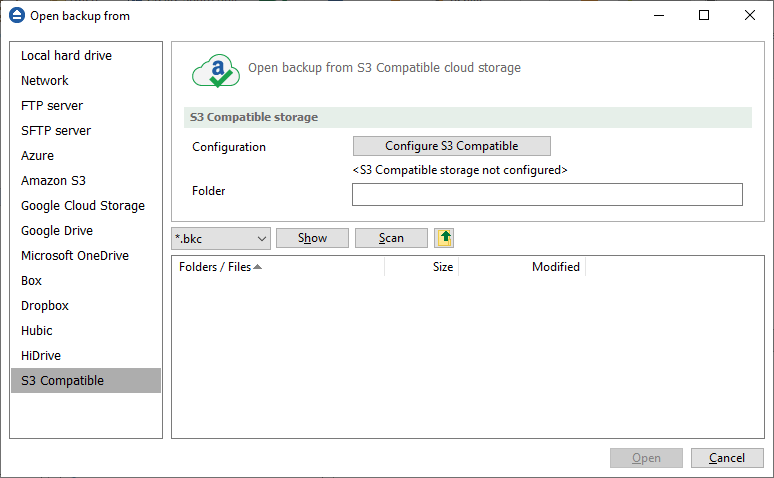Pick Google Cloud Storage source
774x478 pixels.
click(86, 205)
